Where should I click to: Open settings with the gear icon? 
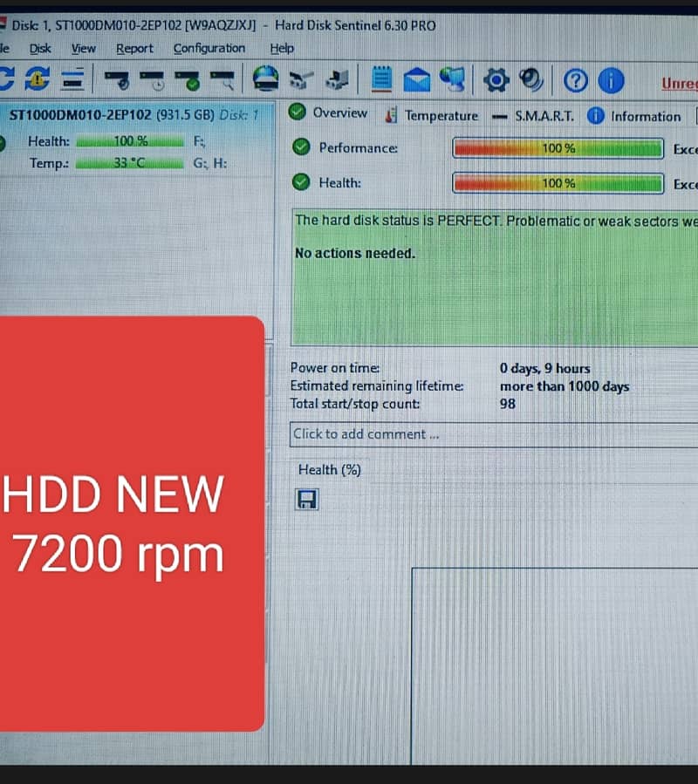coord(496,80)
